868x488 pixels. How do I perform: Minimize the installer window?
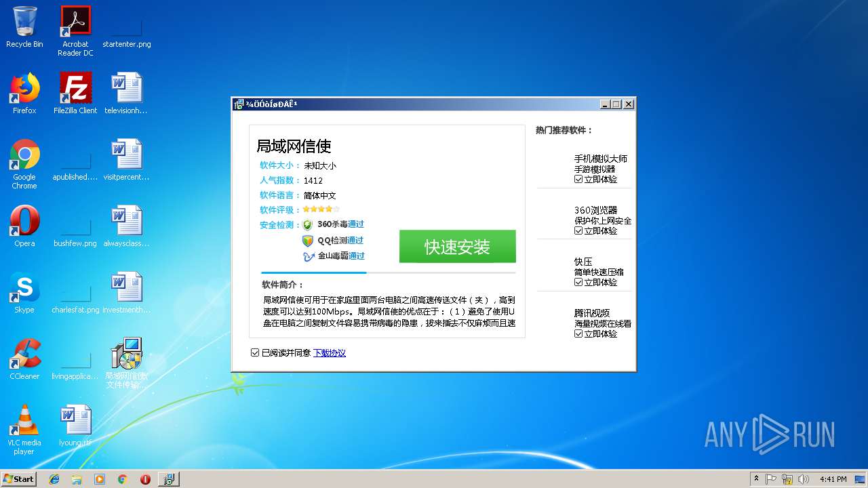(x=605, y=104)
